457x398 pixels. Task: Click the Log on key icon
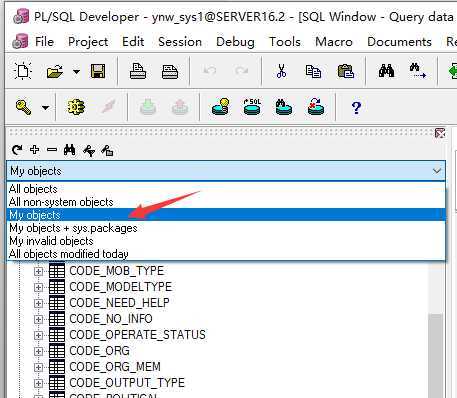(x=23, y=107)
